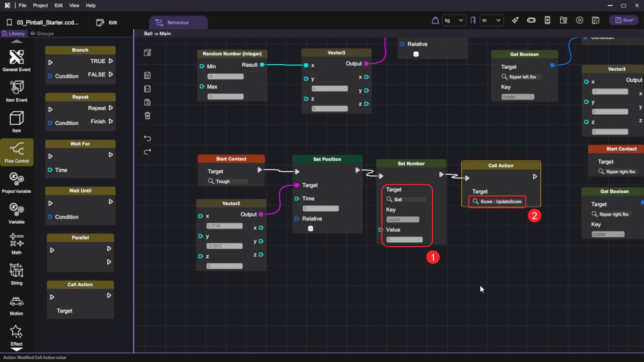
Task: Open the count Key dropdown in Set Number
Action: pyautogui.click(x=403, y=220)
